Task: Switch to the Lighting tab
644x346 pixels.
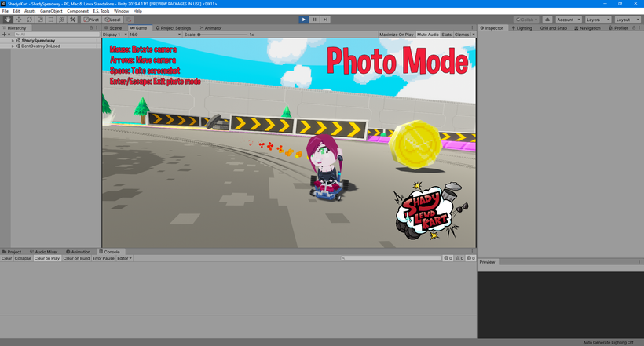Action: pyautogui.click(x=521, y=28)
